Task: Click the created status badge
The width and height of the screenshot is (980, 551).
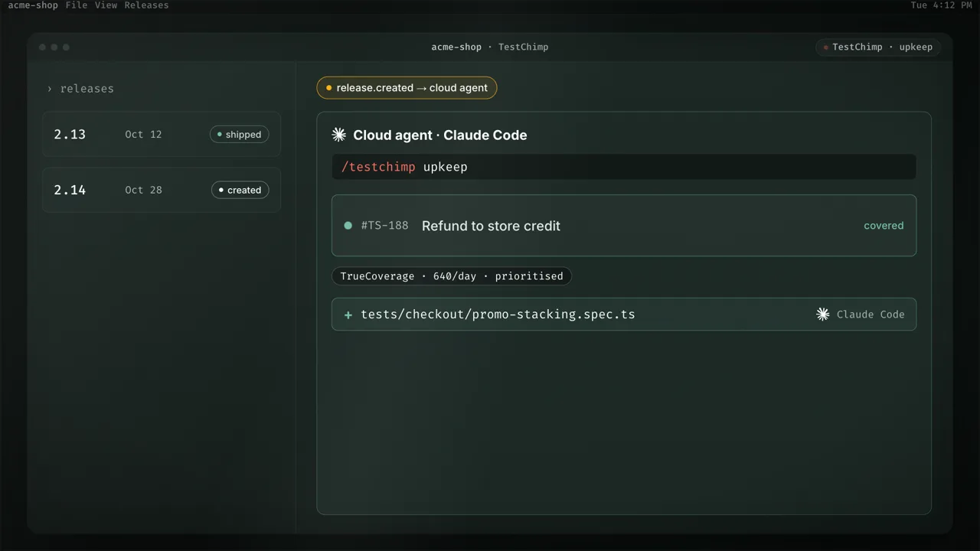Action: [x=240, y=190]
